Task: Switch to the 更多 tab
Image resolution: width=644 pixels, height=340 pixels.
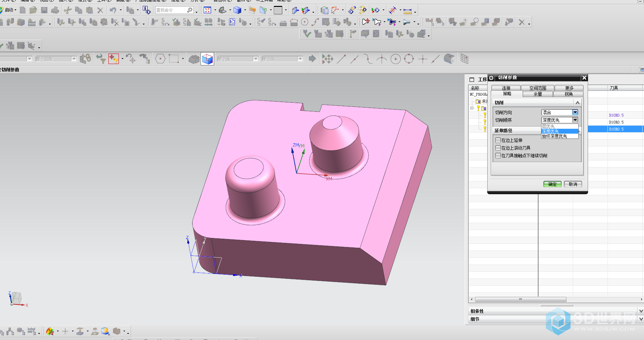Action: (569, 88)
